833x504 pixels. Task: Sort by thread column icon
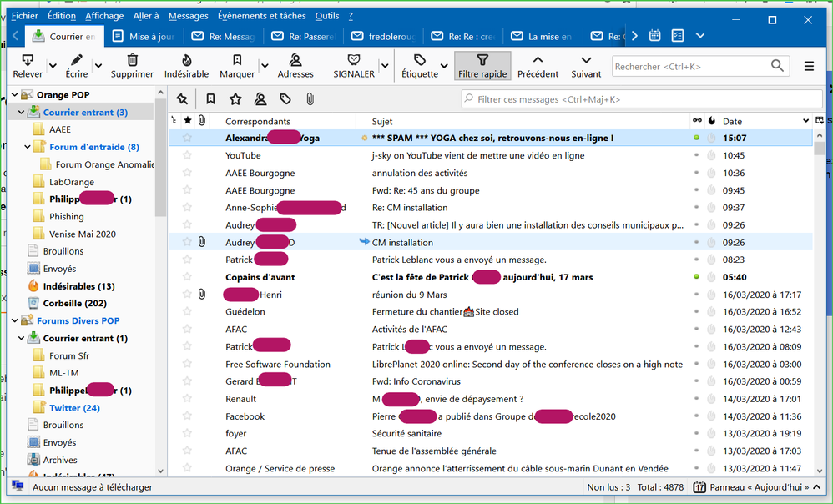click(x=174, y=120)
